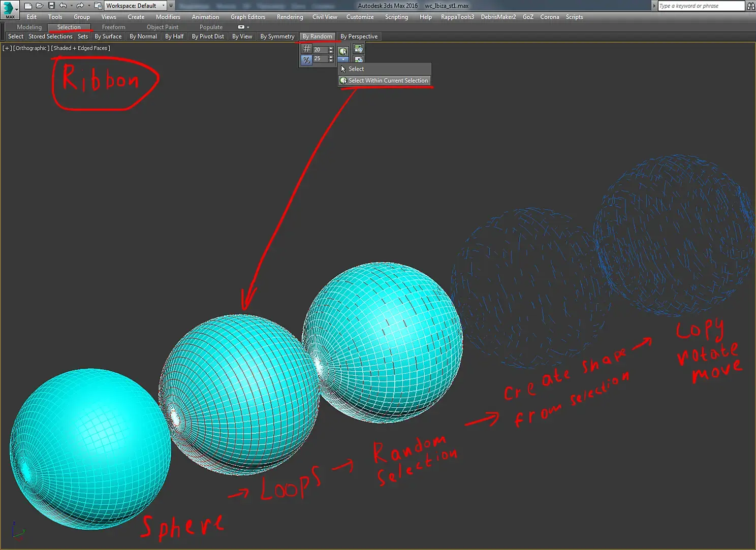Click the Random Grow selection icon
Viewport: 756px width, 550px height.
point(359,49)
